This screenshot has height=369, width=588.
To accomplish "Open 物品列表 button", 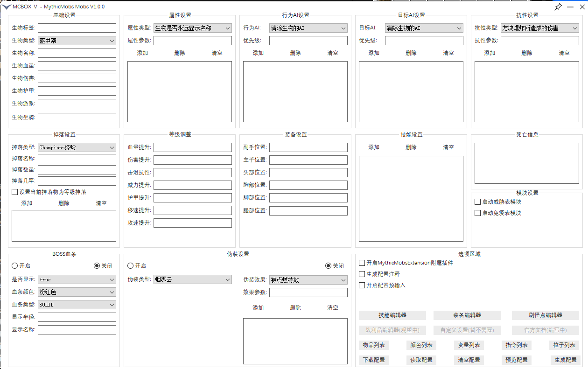I will coord(374,345).
